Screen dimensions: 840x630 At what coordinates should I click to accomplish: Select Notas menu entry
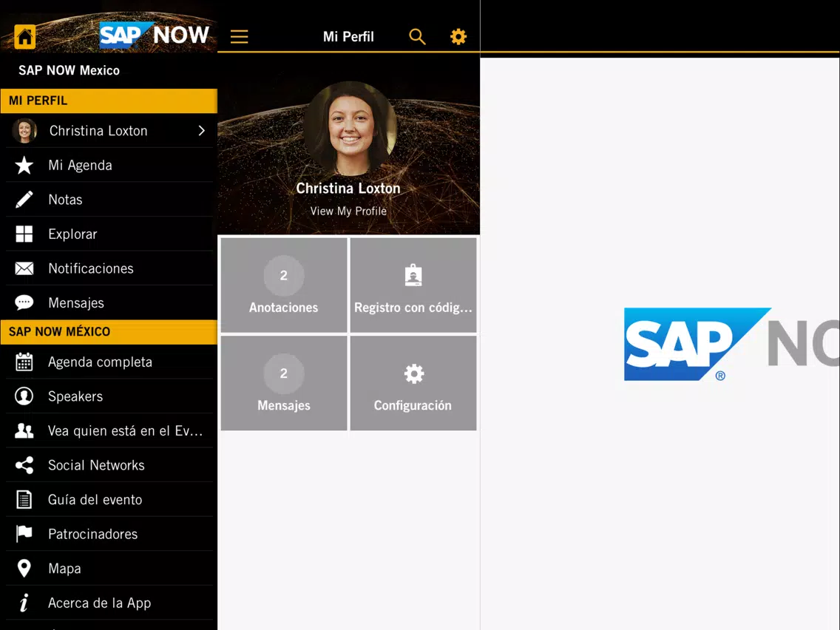pos(109,200)
